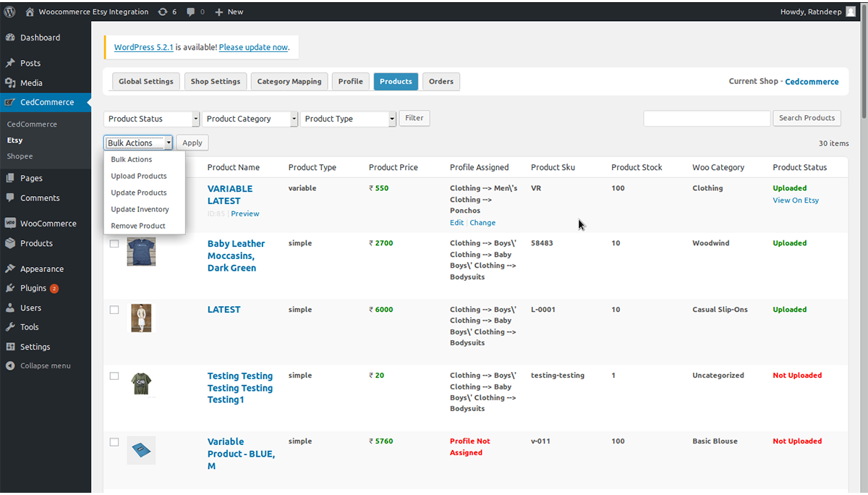
Task: Click the Plugins icon in sidebar
Action: point(10,288)
